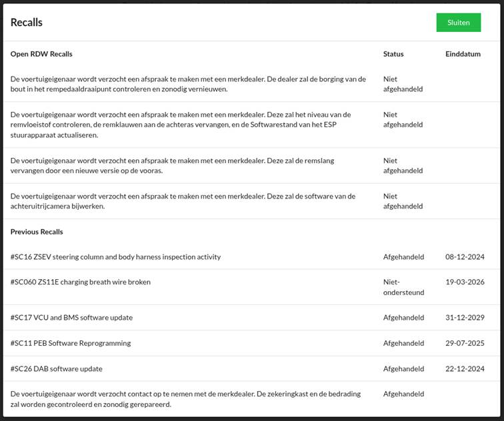Select the Recalls dialog title
Screen dimensions: 504x421
pos(27,23)
